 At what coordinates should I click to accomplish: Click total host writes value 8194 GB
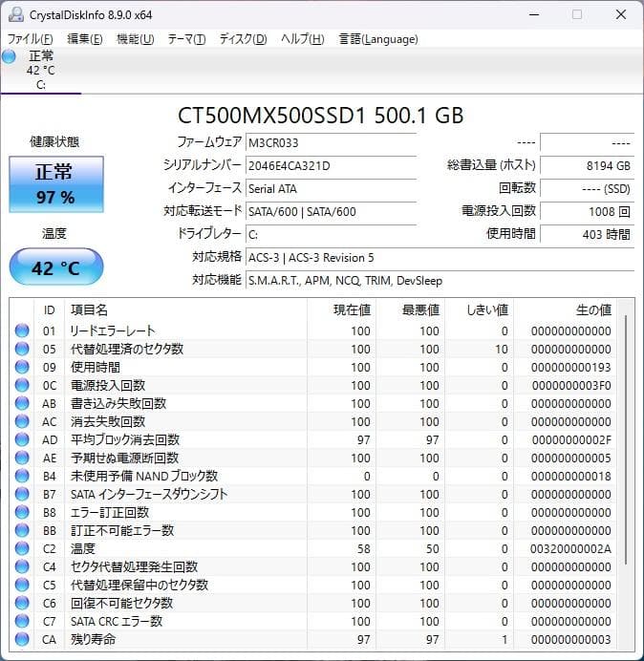point(587,165)
